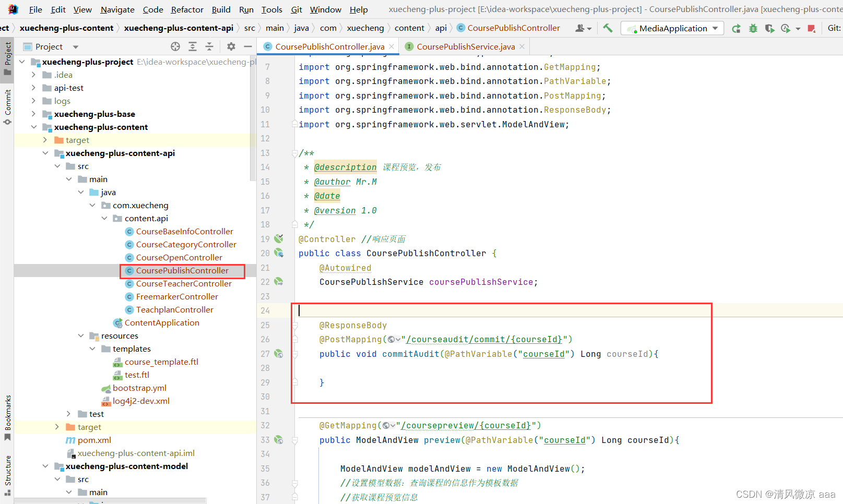
Task: Run with coverage icon
Action: point(769,28)
